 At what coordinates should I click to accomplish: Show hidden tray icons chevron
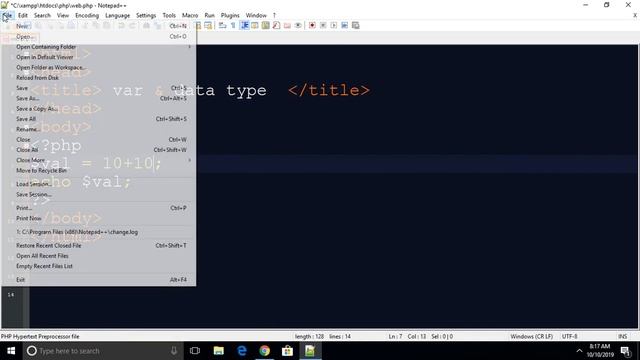[x=579, y=351]
